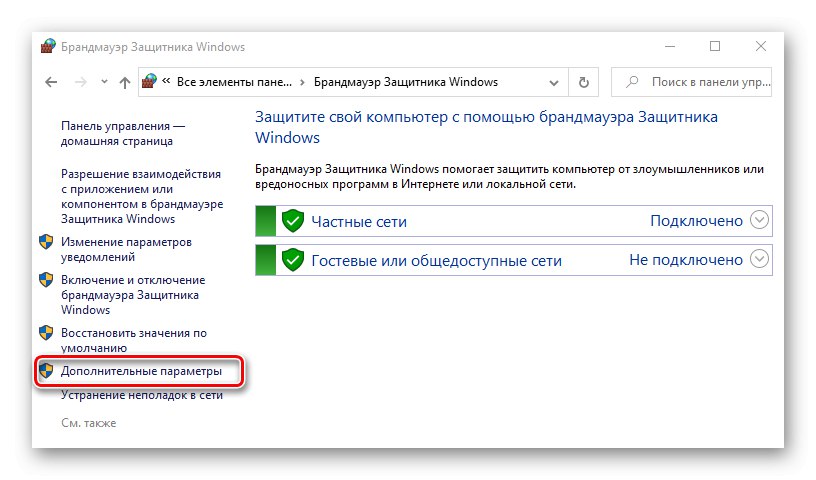Click the 'Не подключено' status text

(x=686, y=260)
